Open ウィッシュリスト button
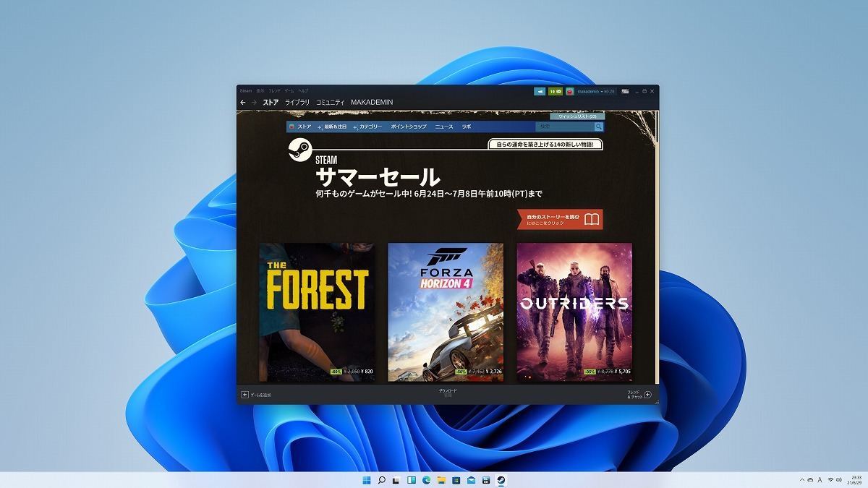The image size is (868, 488). click(577, 116)
